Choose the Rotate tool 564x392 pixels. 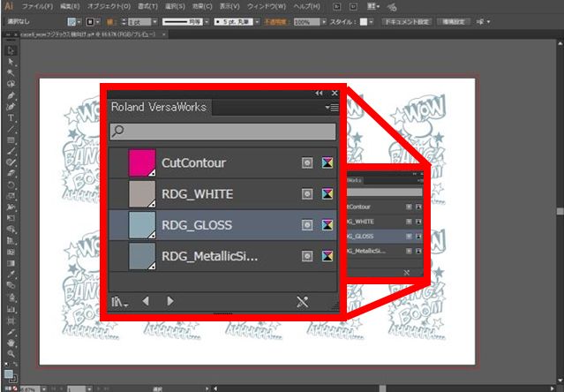click(x=11, y=185)
